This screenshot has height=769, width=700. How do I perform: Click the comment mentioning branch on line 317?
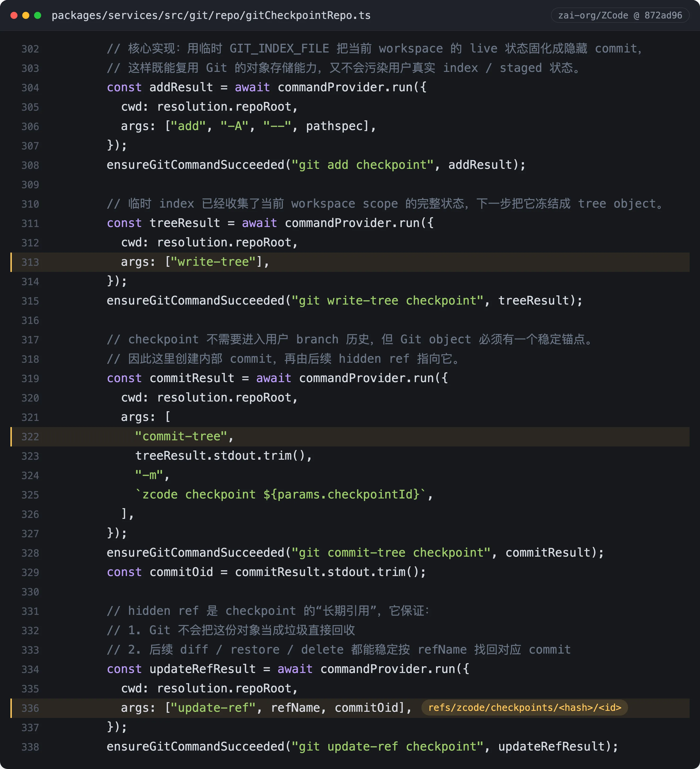click(x=350, y=339)
